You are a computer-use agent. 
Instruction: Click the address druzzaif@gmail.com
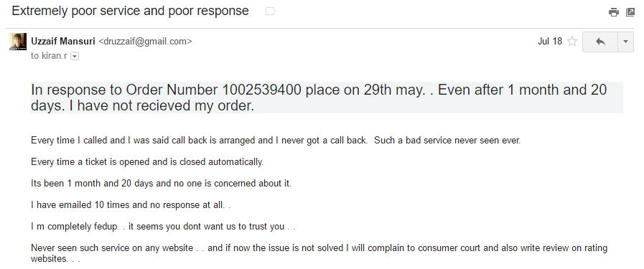click(x=145, y=42)
